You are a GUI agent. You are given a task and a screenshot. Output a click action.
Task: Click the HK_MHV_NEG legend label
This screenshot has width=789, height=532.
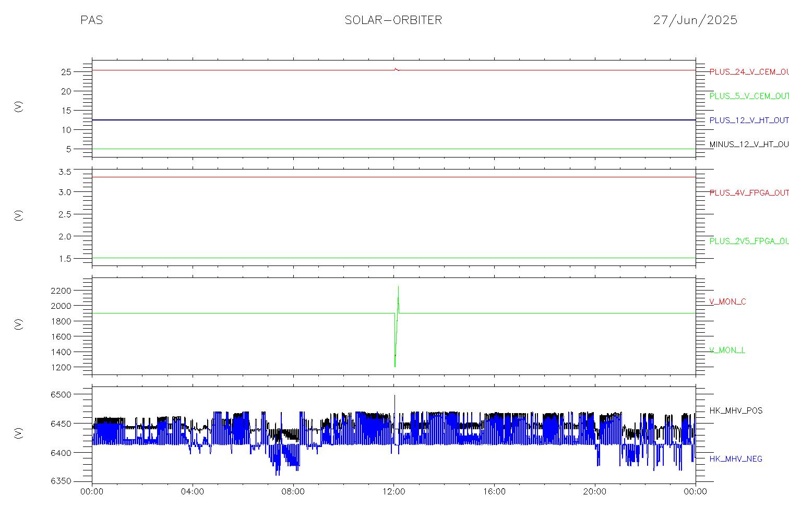(x=736, y=459)
